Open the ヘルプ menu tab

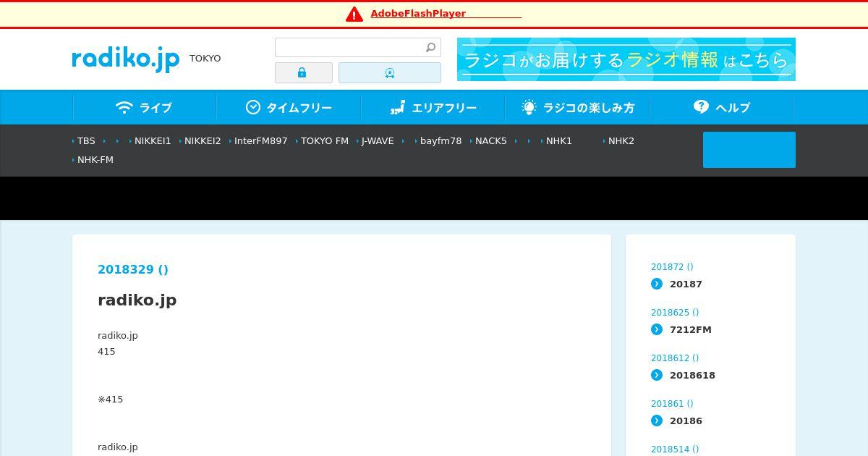[x=722, y=107]
